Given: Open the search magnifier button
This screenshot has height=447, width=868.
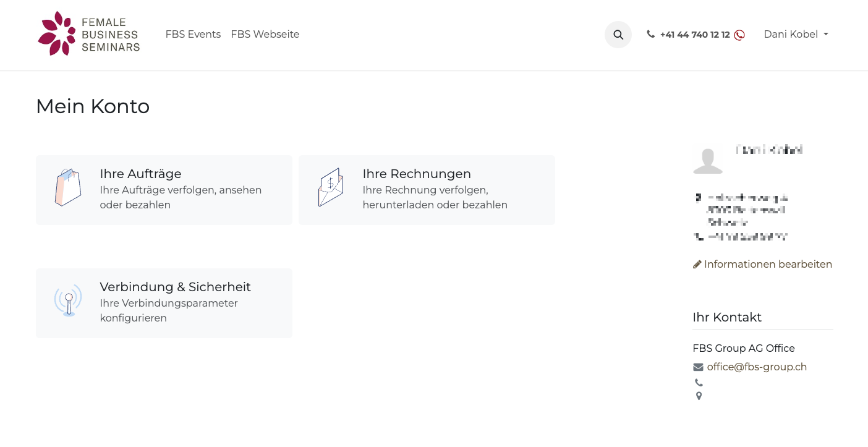Looking at the screenshot, I should [x=618, y=35].
